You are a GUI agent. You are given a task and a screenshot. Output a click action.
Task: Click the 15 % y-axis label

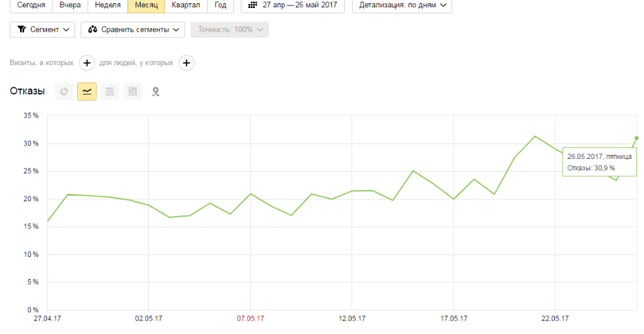(32, 227)
